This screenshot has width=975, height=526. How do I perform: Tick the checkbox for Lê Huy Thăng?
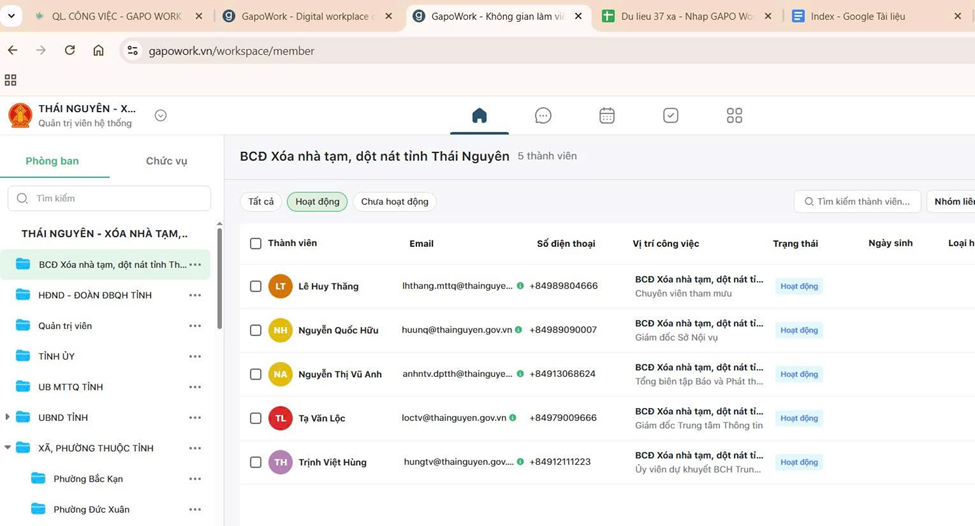pos(255,286)
